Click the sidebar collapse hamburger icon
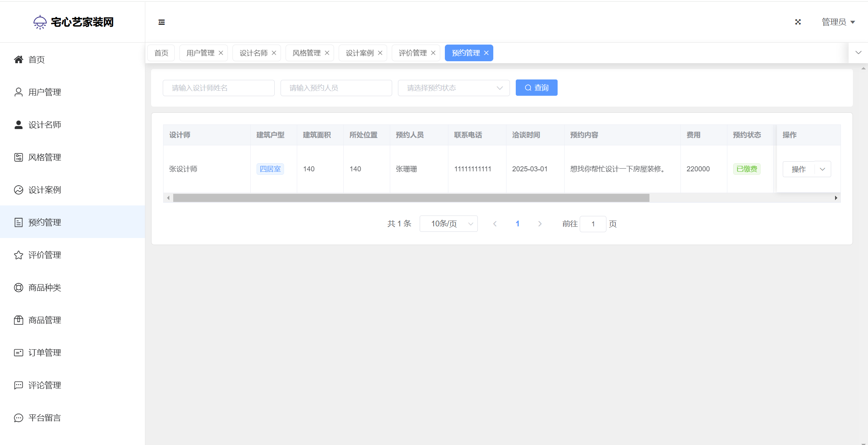Viewport: 868px width, 445px height. (162, 22)
